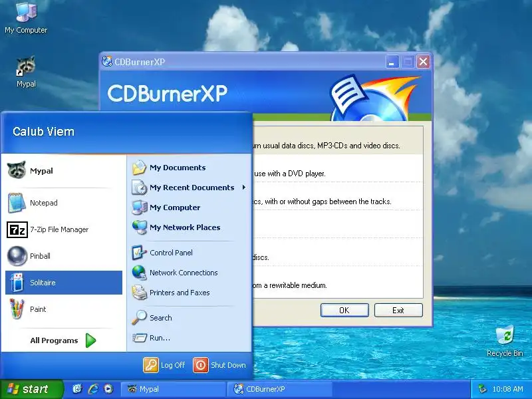
Task: Click the Log Off key icon
Action: point(151,365)
